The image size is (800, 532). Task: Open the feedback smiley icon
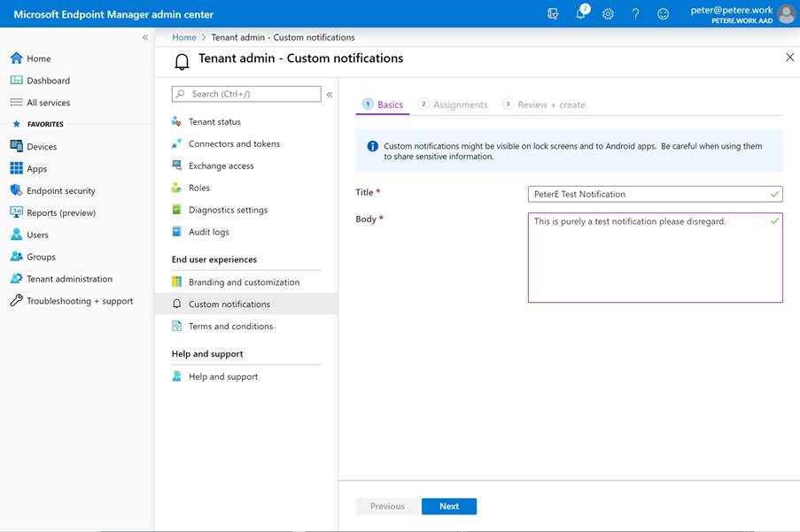coord(663,14)
